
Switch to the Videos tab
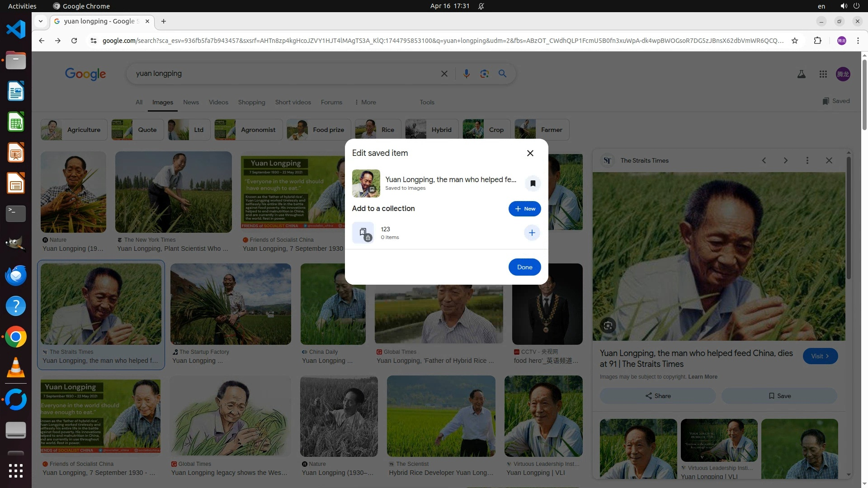pos(218,102)
